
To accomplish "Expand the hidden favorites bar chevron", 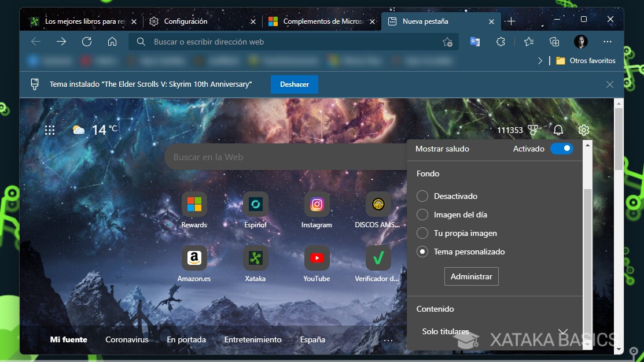I will pos(540,60).
